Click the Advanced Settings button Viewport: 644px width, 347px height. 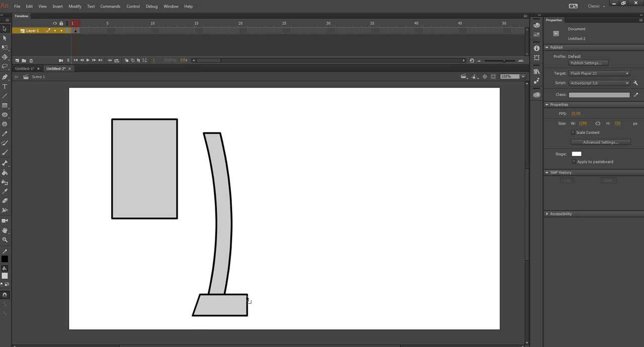(600, 142)
